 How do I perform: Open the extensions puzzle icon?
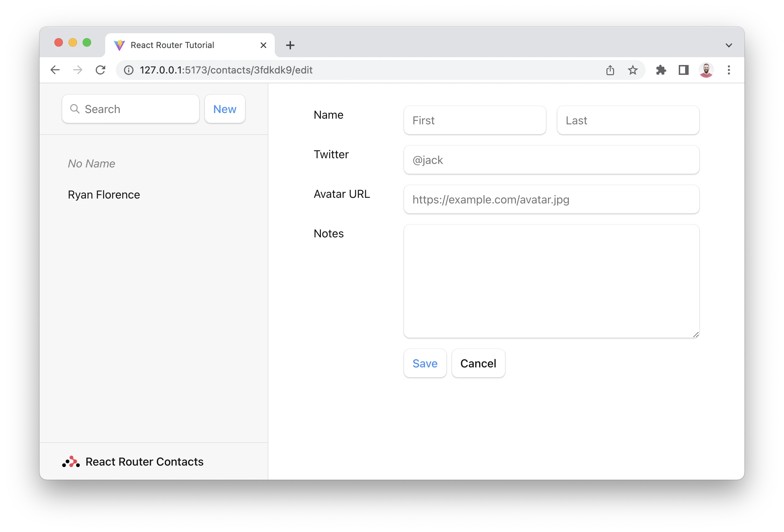(661, 70)
